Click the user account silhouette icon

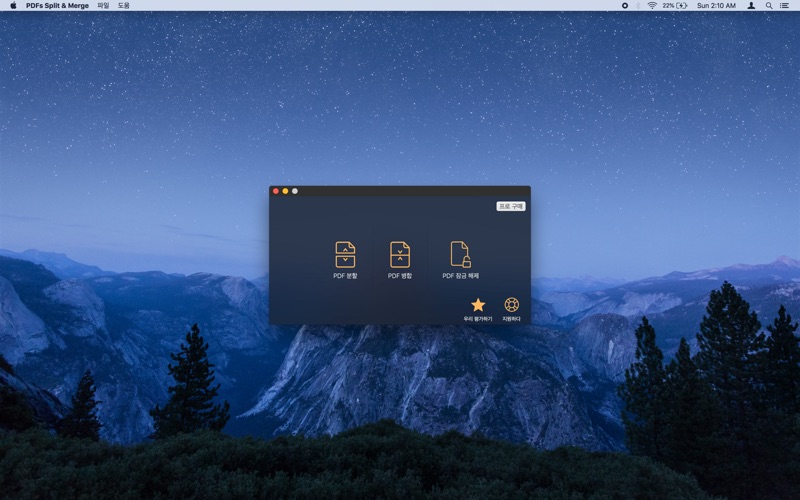751,6
